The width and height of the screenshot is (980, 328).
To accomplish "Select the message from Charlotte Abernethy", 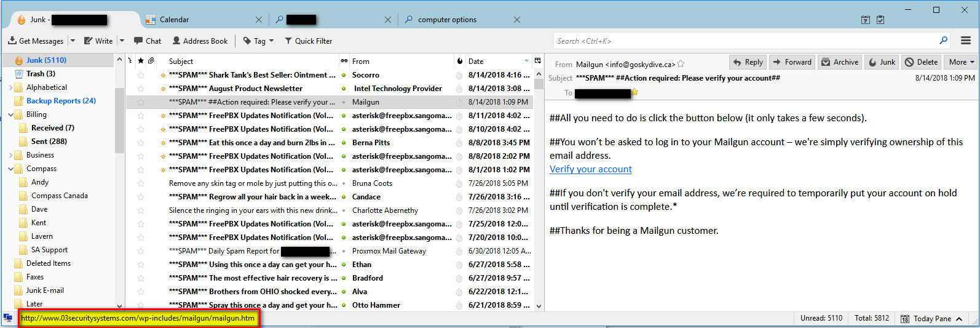I will [x=329, y=210].
